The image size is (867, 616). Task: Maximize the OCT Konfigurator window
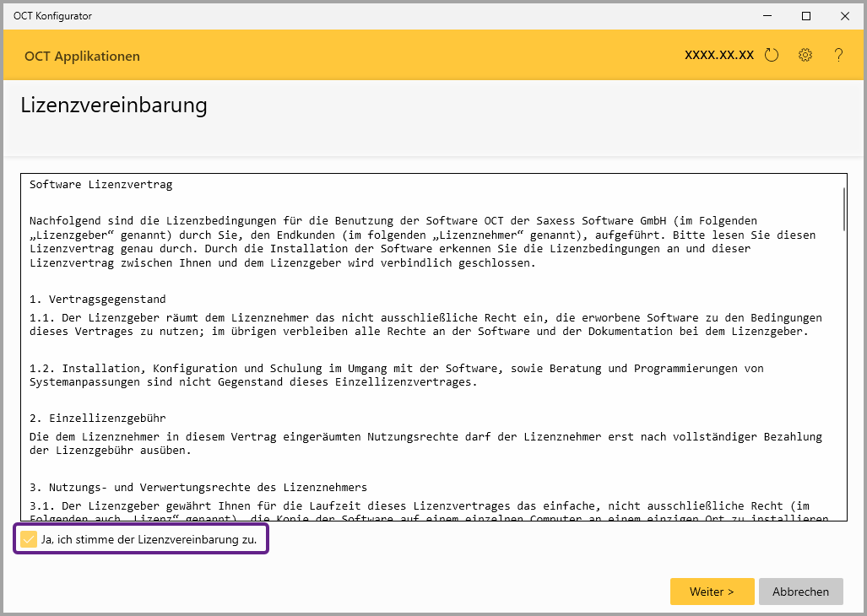(806, 16)
